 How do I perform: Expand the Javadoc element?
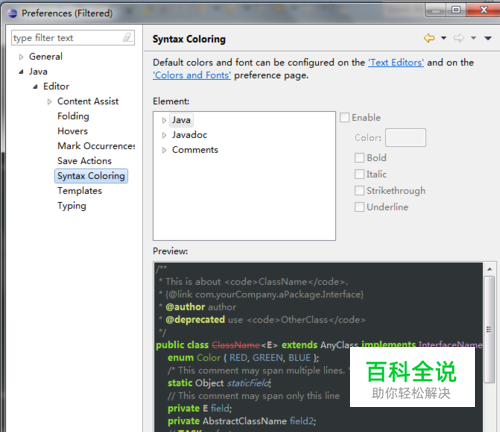point(164,135)
